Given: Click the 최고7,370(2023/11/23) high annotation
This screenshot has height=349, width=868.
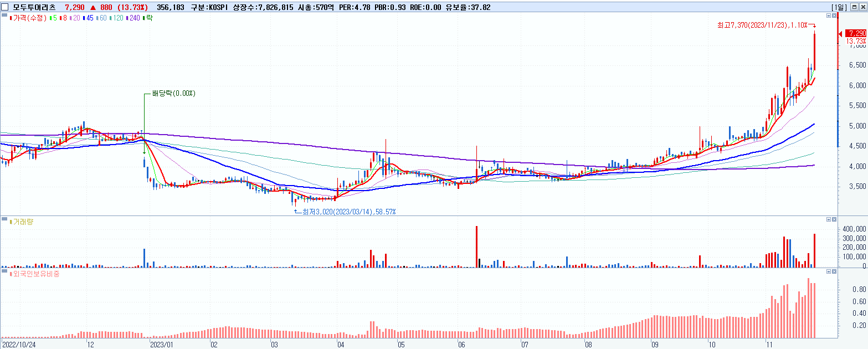Looking at the screenshot, I should pos(762,25).
